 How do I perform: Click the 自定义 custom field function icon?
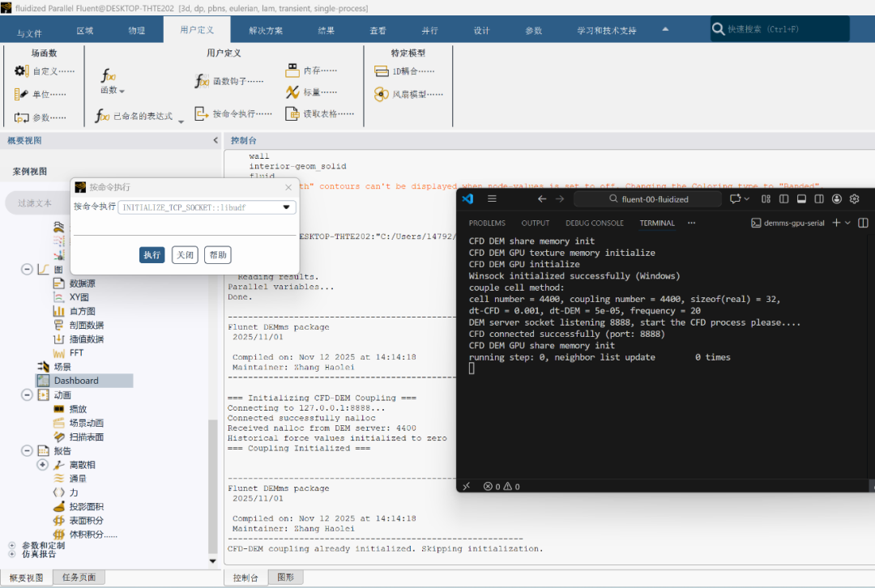[22, 71]
